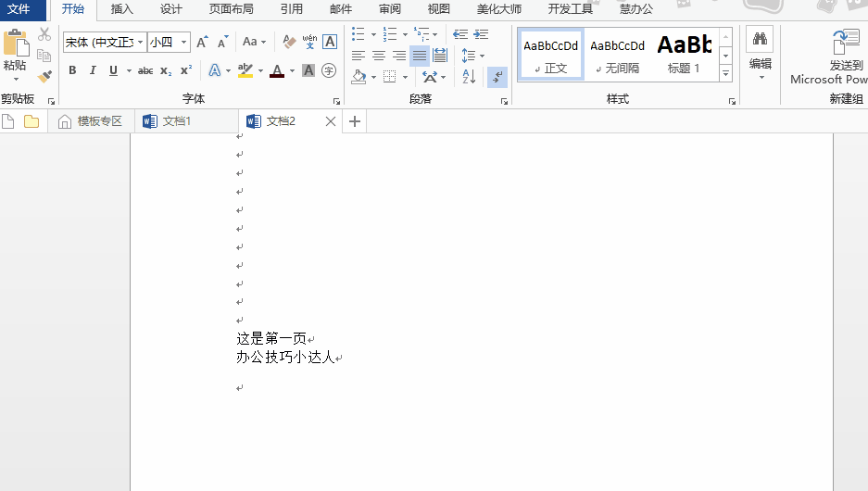Click the text 办公技巧小达人
Image resolution: width=868 pixels, height=491 pixels.
(x=285, y=357)
